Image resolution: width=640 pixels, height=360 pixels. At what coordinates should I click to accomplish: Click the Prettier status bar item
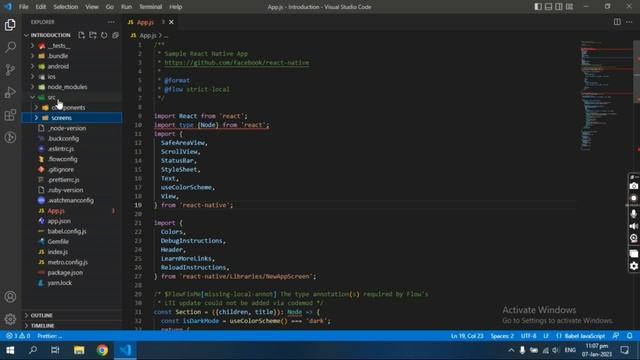point(49,336)
